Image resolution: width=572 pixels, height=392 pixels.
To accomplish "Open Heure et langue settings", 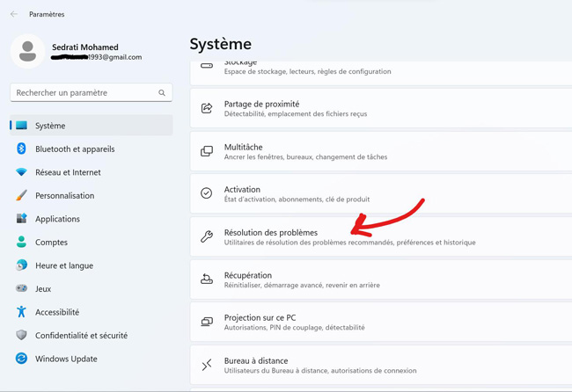I will [x=64, y=265].
